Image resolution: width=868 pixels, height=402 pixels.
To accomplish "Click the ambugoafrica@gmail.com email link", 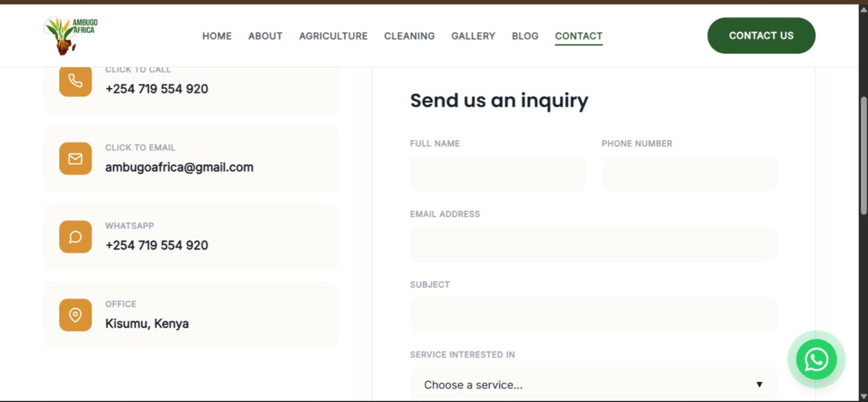I will click(x=179, y=167).
